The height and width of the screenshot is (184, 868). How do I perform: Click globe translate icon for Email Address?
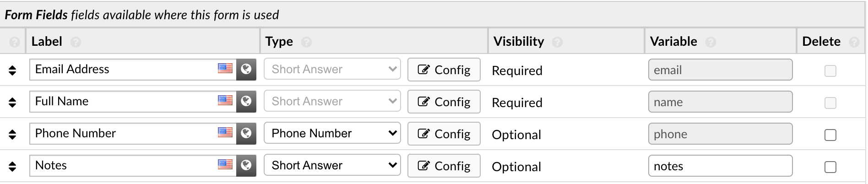point(246,70)
